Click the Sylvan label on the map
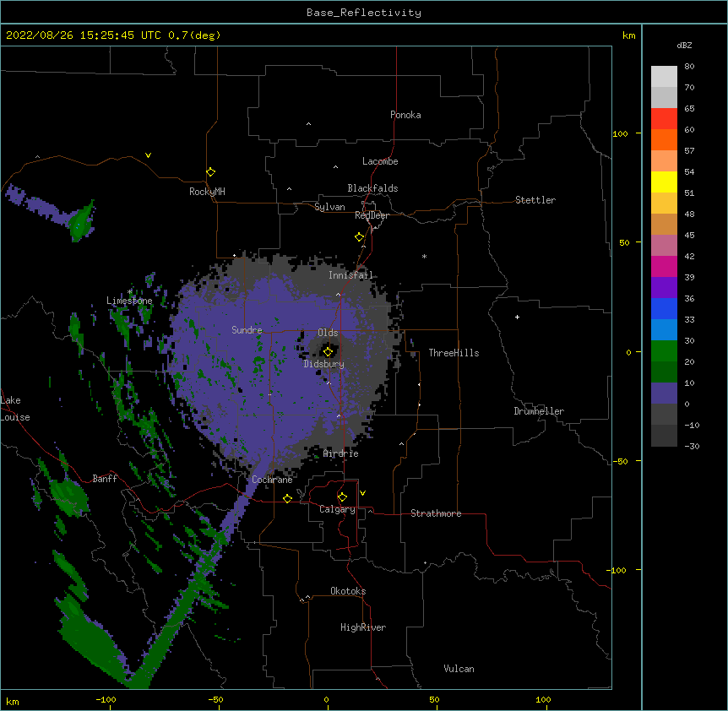The width and height of the screenshot is (728, 711). [329, 207]
